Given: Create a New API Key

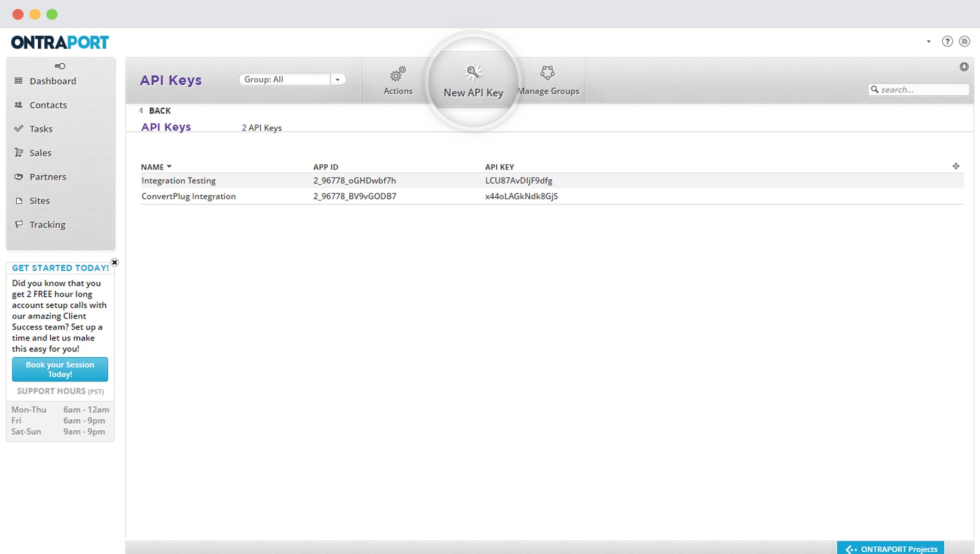Looking at the screenshot, I should (x=473, y=81).
